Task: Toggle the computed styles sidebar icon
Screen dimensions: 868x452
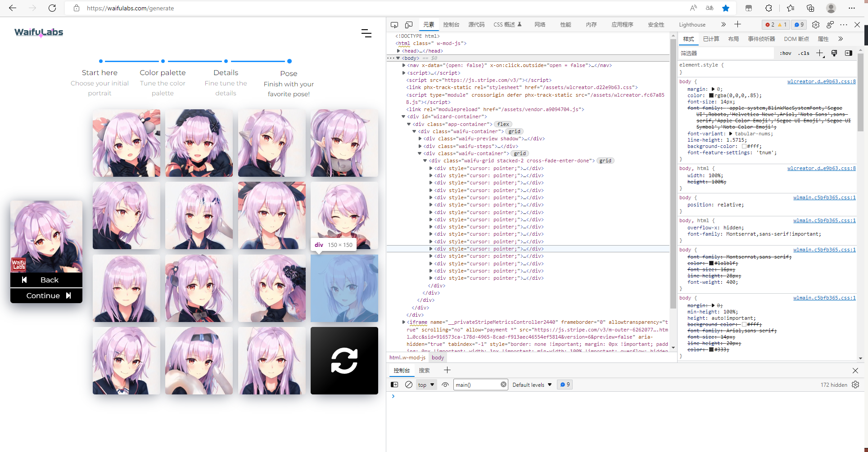Action: 849,53
